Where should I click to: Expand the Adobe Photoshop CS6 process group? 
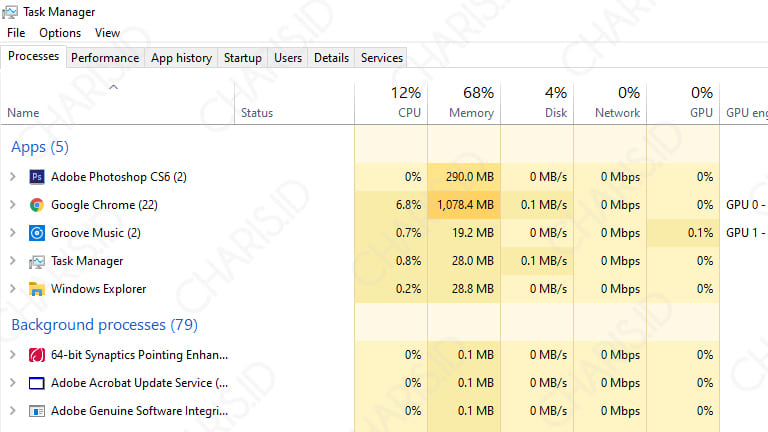[x=13, y=177]
